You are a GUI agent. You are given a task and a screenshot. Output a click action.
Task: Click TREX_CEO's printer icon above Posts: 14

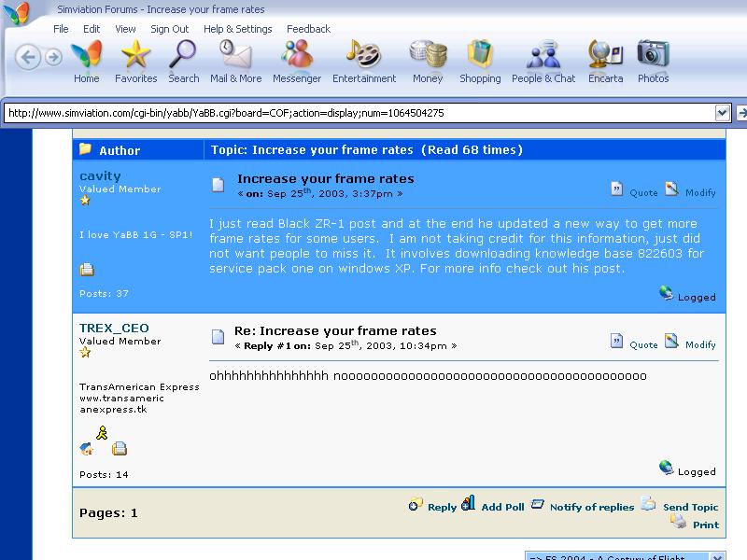pyautogui.click(x=120, y=449)
